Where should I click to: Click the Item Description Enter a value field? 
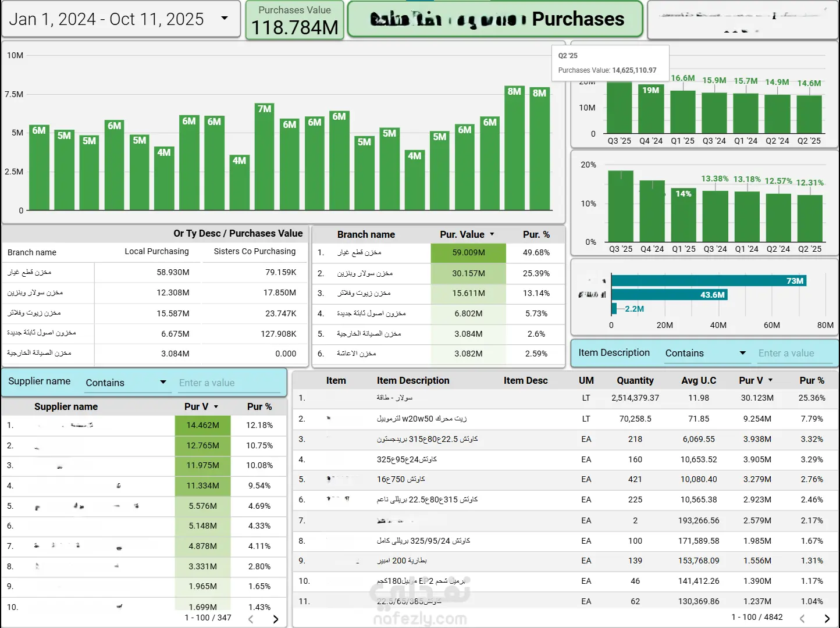[x=795, y=353]
